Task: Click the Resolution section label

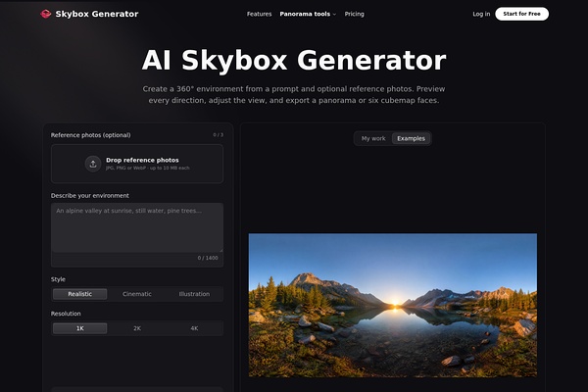Action: click(x=66, y=314)
